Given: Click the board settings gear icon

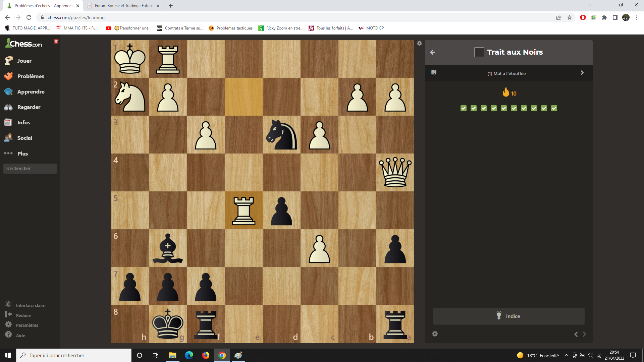Looking at the screenshot, I should pos(419,43).
